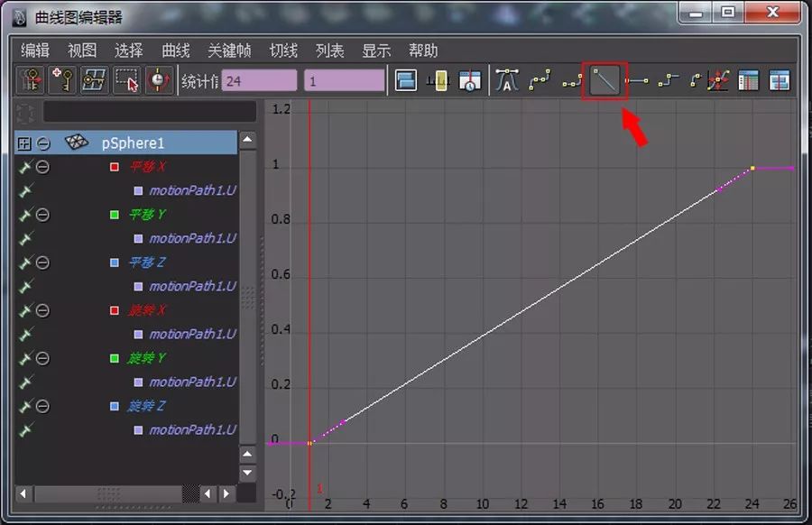812x525 pixels.
Task: Apply Linear tangents
Action: [604, 81]
